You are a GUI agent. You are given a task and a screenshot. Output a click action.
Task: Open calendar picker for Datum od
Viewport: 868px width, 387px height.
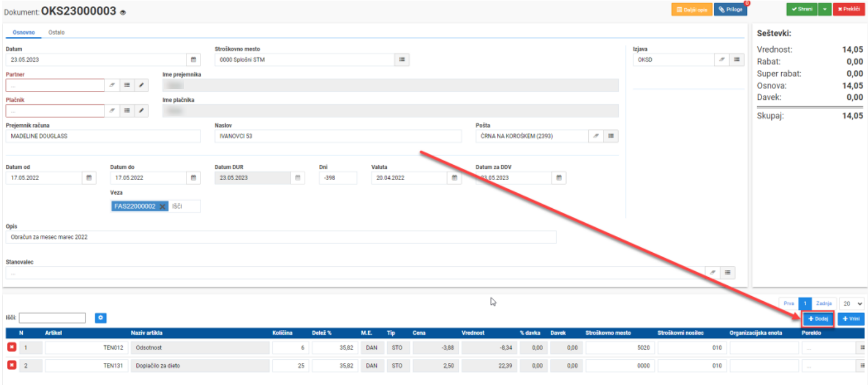click(89, 178)
